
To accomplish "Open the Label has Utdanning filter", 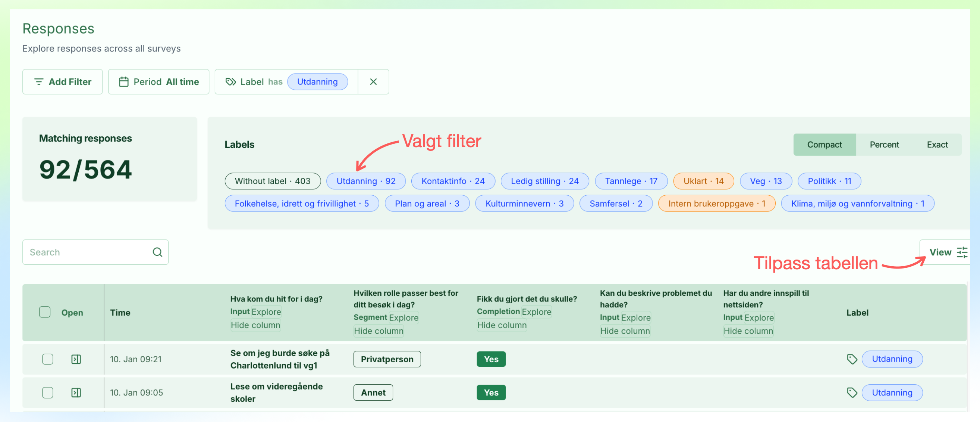I will pos(286,82).
